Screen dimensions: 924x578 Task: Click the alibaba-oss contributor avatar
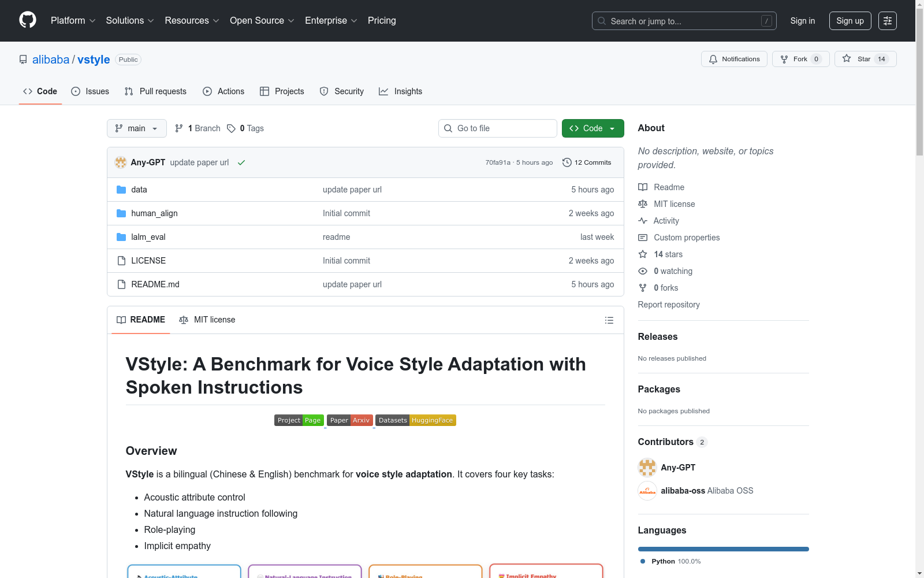pyautogui.click(x=647, y=491)
